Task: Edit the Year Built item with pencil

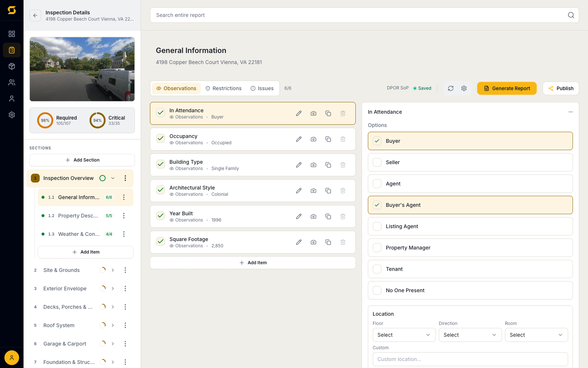Action: [299, 216]
